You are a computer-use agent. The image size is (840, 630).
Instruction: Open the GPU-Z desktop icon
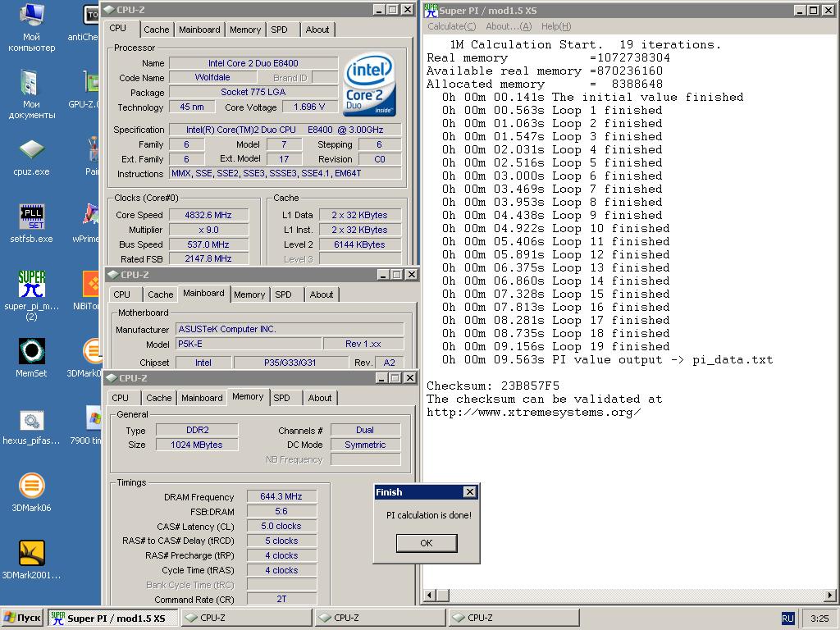click(x=85, y=90)
